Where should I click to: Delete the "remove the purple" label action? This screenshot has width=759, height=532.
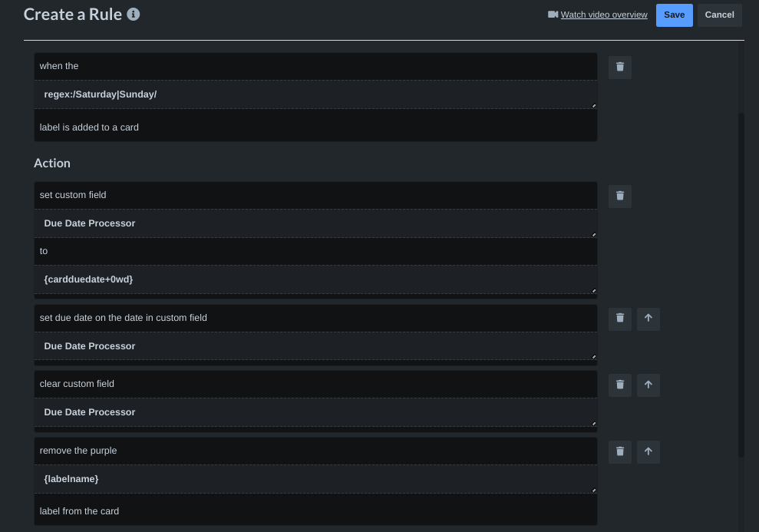[x=619, y=451]
